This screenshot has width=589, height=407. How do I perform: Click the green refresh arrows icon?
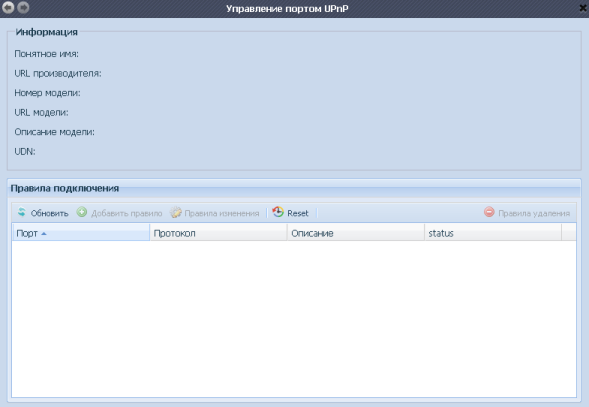point(22,212)
